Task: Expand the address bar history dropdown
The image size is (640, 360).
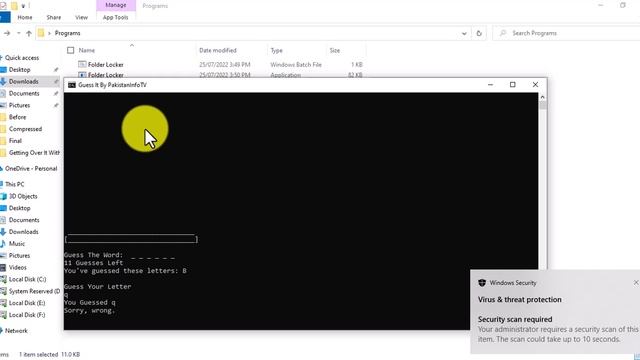Action: [464, 33]
